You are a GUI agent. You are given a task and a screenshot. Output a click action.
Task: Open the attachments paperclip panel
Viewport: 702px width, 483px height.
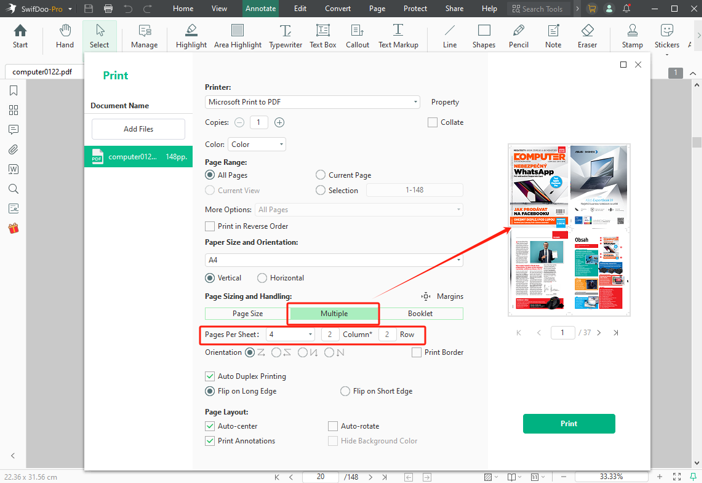click(13, 150)
